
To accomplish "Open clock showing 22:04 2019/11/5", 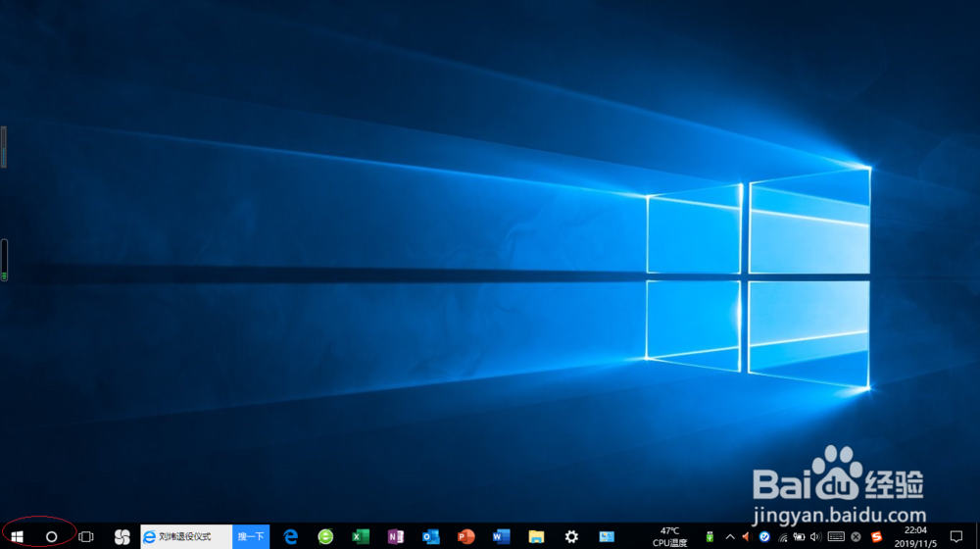I will 915,536.
